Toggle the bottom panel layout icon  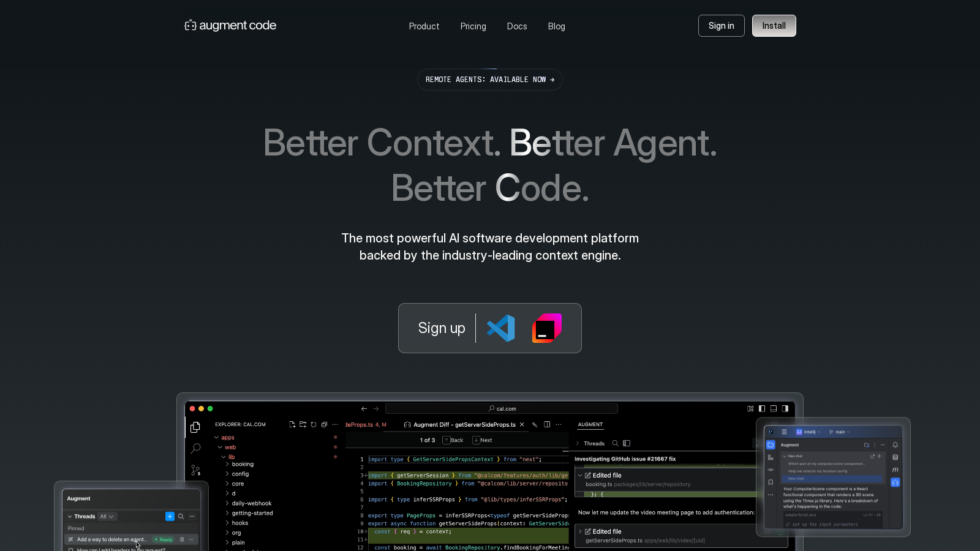[773, 408]
